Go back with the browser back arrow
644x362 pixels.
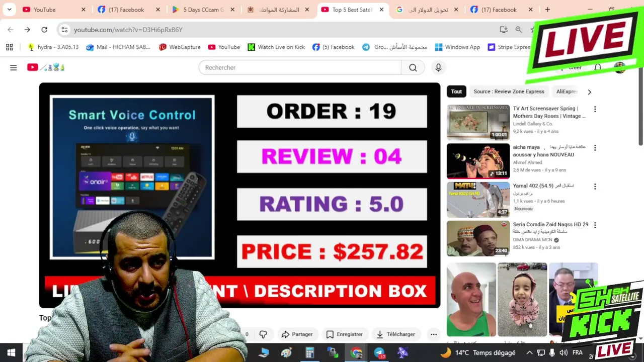pos(11,30)
